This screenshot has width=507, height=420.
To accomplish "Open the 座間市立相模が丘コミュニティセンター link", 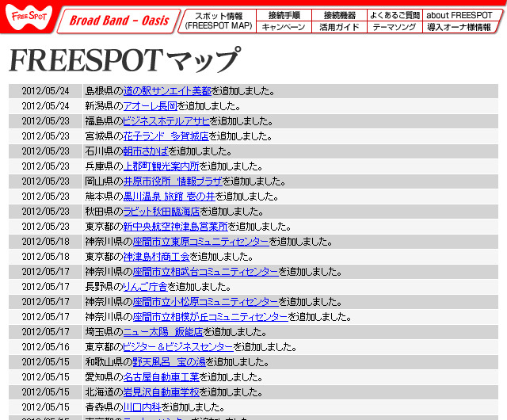I will click(211, 316).
